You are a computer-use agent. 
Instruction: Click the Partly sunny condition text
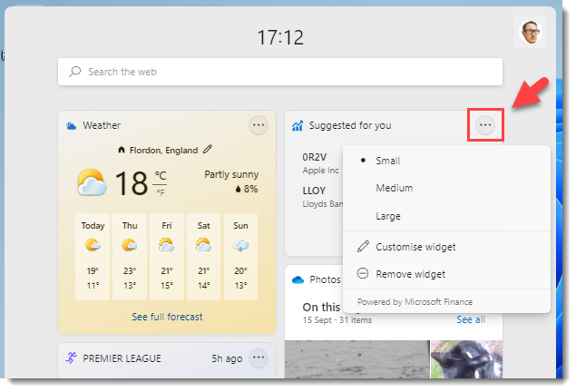231,174
